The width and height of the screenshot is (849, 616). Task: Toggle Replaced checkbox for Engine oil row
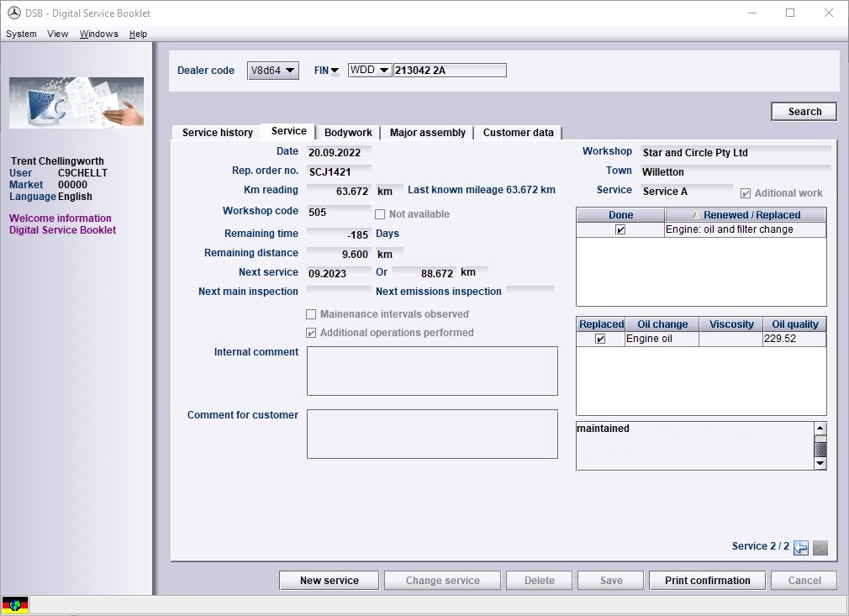pos(600,339)
